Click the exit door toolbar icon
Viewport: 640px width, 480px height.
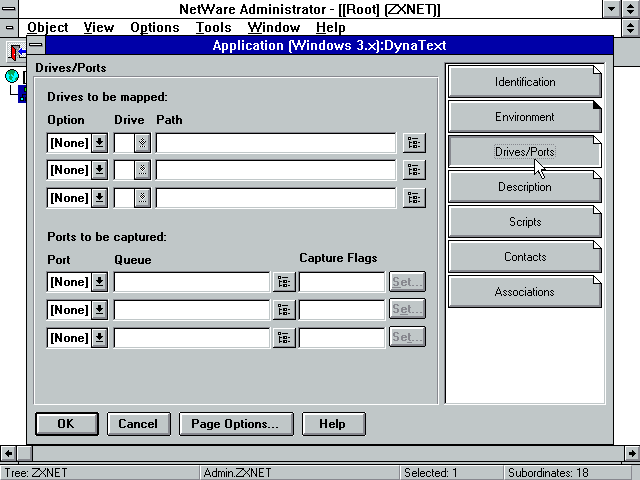click(16, 52)
